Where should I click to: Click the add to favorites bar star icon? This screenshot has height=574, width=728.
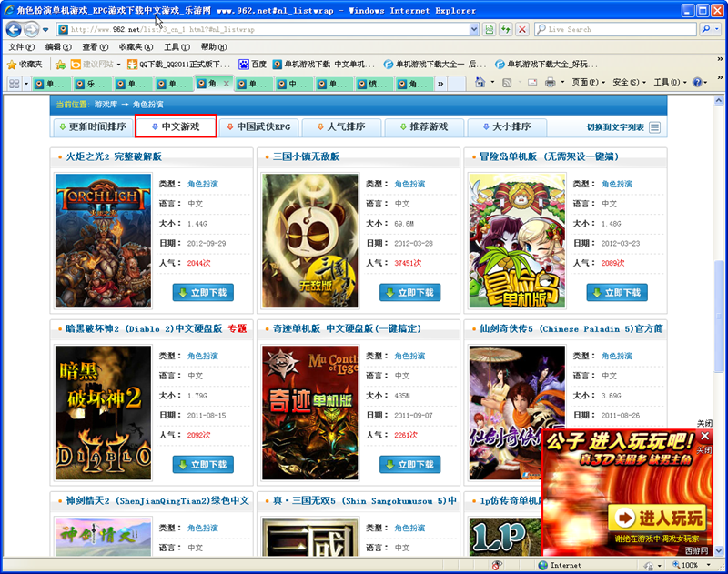click(60, 65)
